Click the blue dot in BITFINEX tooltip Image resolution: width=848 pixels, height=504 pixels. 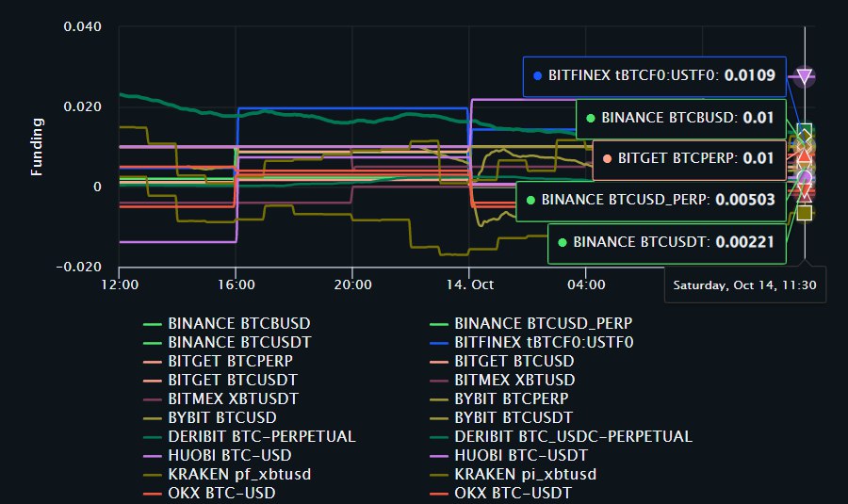point(538,76)
